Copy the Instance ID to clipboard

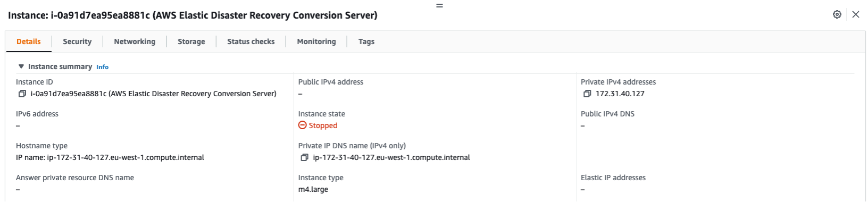click(x=22, y=94)
